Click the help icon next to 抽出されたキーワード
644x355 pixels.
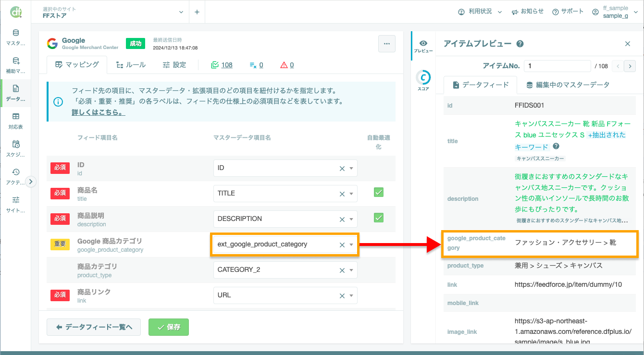pos(556,146)
